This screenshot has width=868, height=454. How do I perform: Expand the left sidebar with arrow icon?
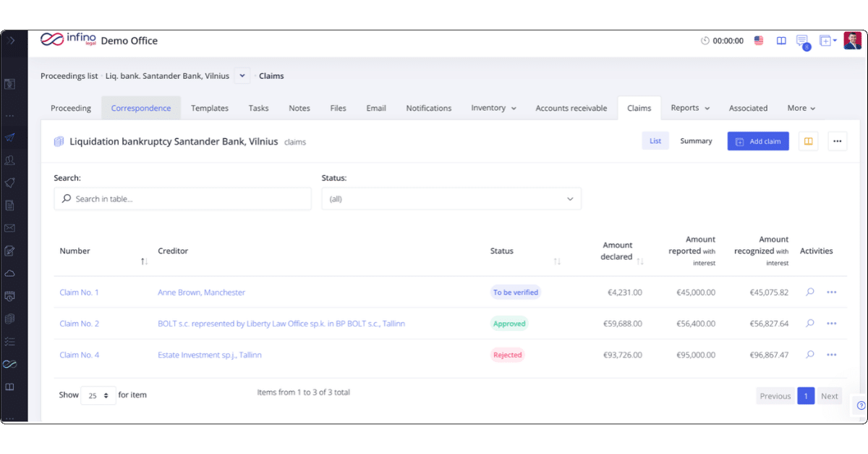[x=12, y=41]
